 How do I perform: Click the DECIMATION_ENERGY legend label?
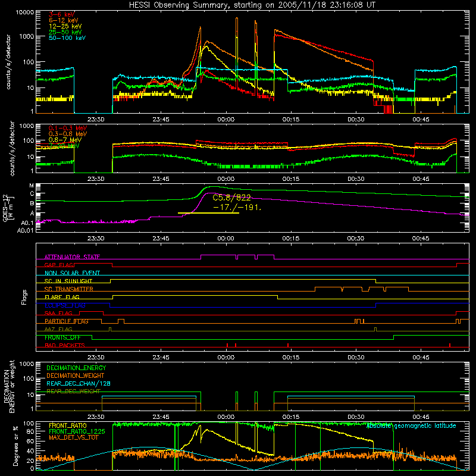point(76,368)
